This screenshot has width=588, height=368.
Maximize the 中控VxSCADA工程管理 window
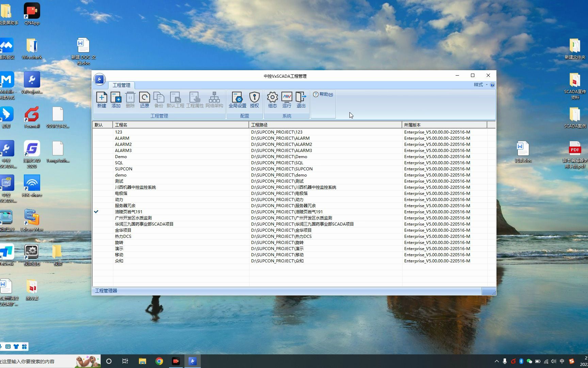tap(473, 76)
